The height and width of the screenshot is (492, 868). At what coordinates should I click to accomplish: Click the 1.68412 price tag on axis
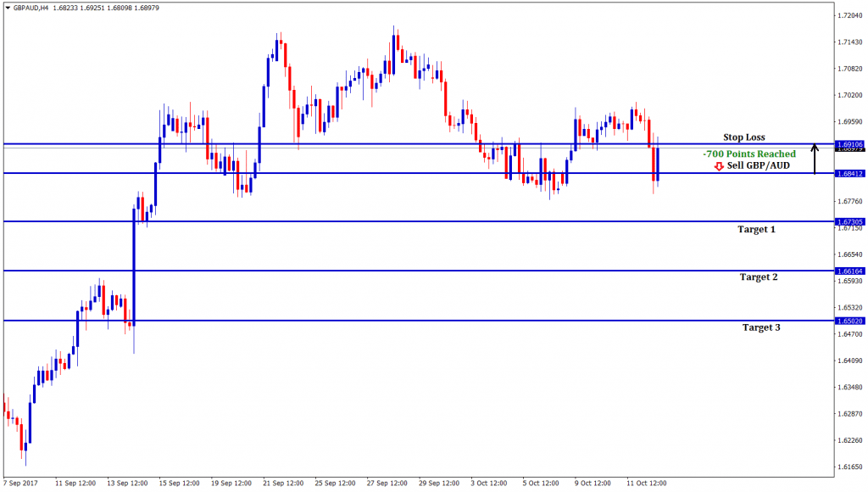pyautogui.click(x=850, y=173)
